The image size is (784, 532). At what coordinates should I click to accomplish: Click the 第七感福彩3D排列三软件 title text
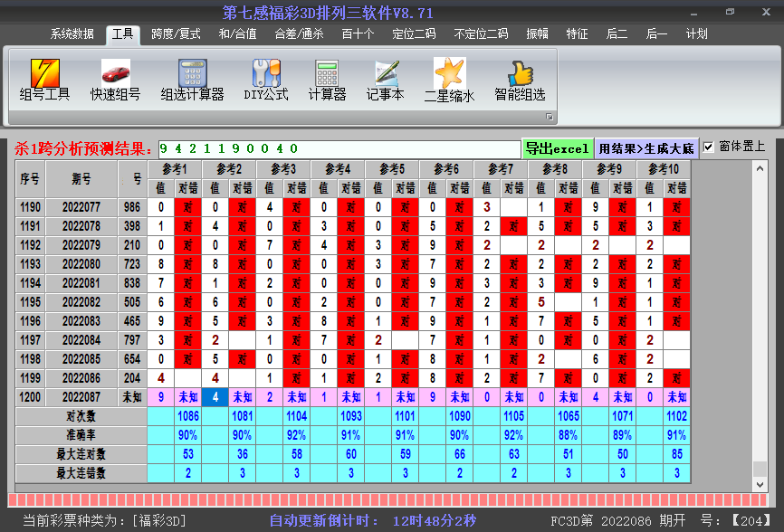click(328, 13)
